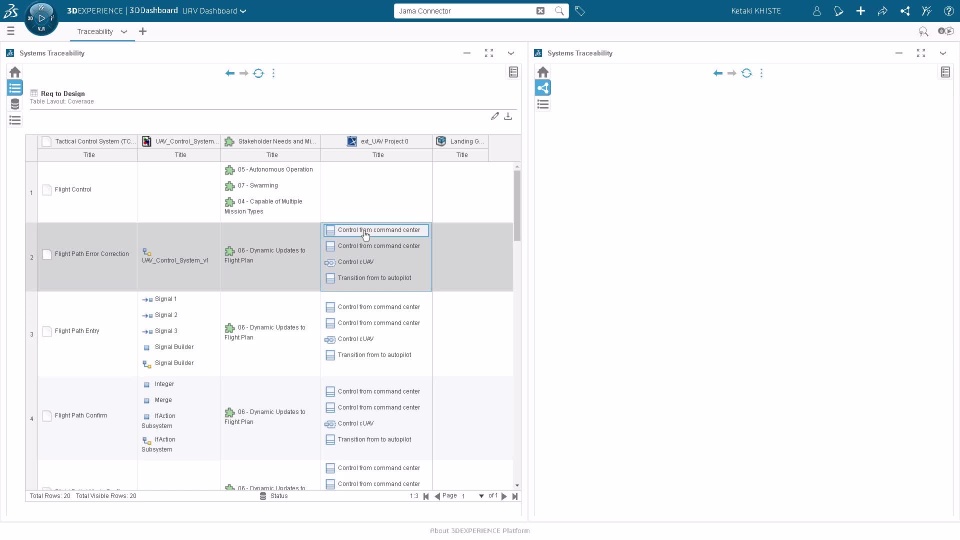Open more options dots in left widget
The width and height of the screenshot is (960, 540).
click(x=273, y=73)
